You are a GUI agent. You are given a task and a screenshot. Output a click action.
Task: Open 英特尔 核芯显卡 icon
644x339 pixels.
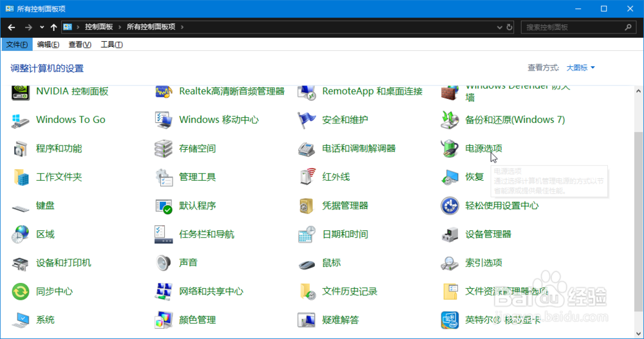(x=450, y=320)
